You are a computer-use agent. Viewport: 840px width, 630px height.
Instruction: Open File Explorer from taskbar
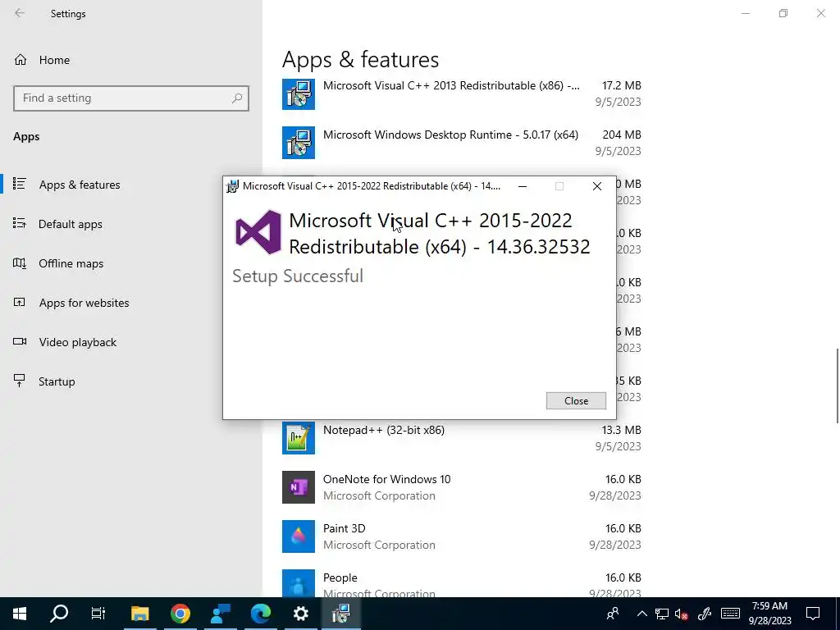coord(139,614)
